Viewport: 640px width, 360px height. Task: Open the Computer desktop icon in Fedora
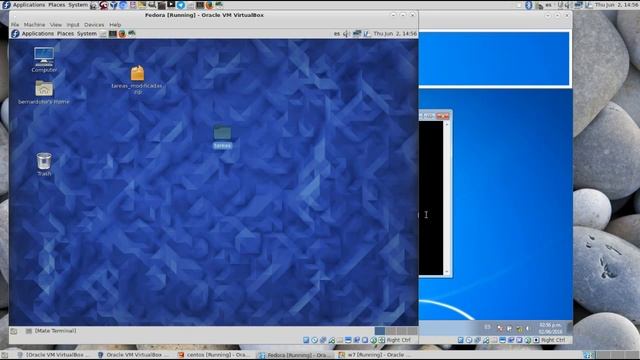(44, 60)
